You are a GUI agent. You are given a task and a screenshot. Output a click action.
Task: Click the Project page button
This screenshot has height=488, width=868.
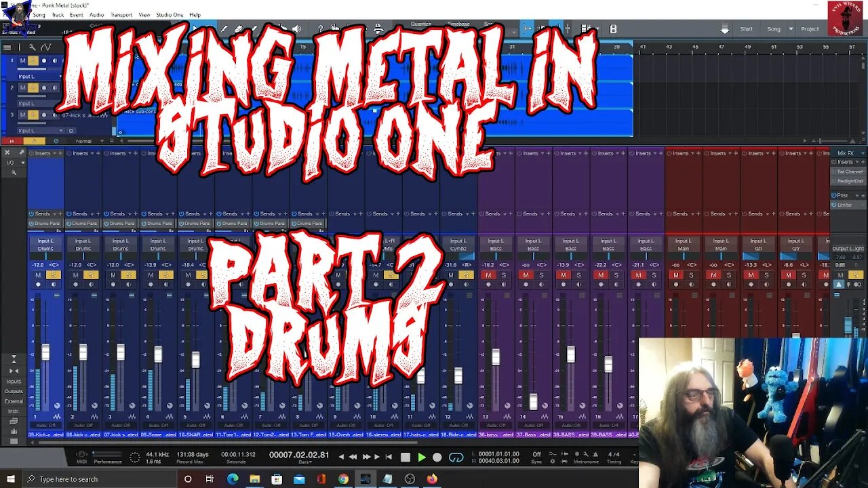pyautogui.click(x=810, y=29)
